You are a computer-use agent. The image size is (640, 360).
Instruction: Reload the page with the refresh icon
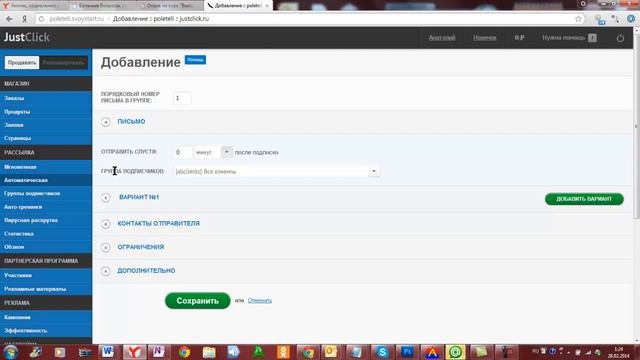point(41,19)
